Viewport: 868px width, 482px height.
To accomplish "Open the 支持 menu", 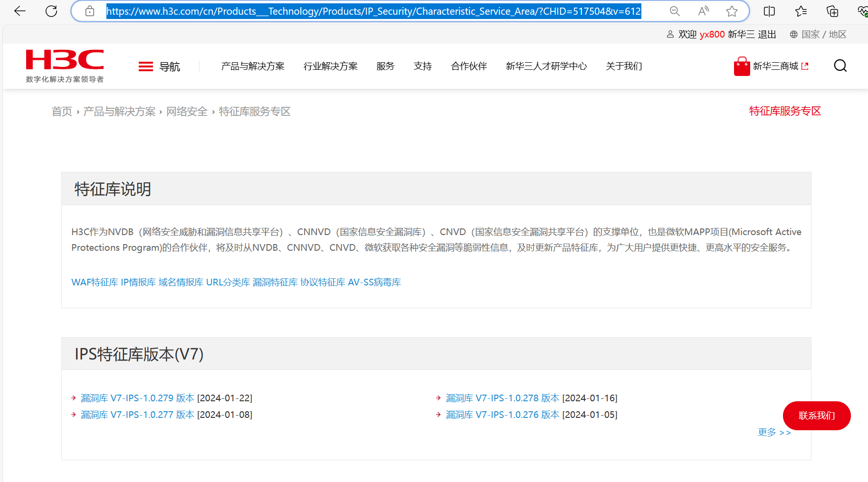I will click(423, 66).
